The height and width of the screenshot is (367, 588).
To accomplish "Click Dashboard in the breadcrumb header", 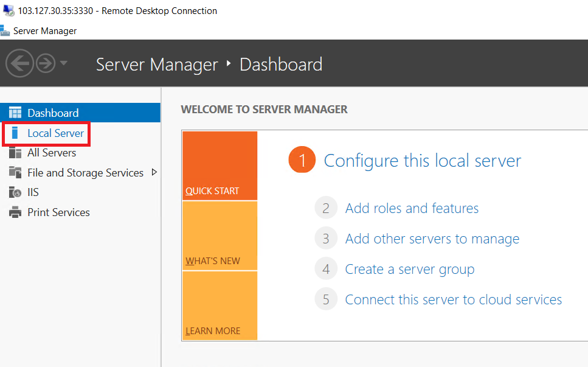I will pyautogui.click(x=281, y=65).
